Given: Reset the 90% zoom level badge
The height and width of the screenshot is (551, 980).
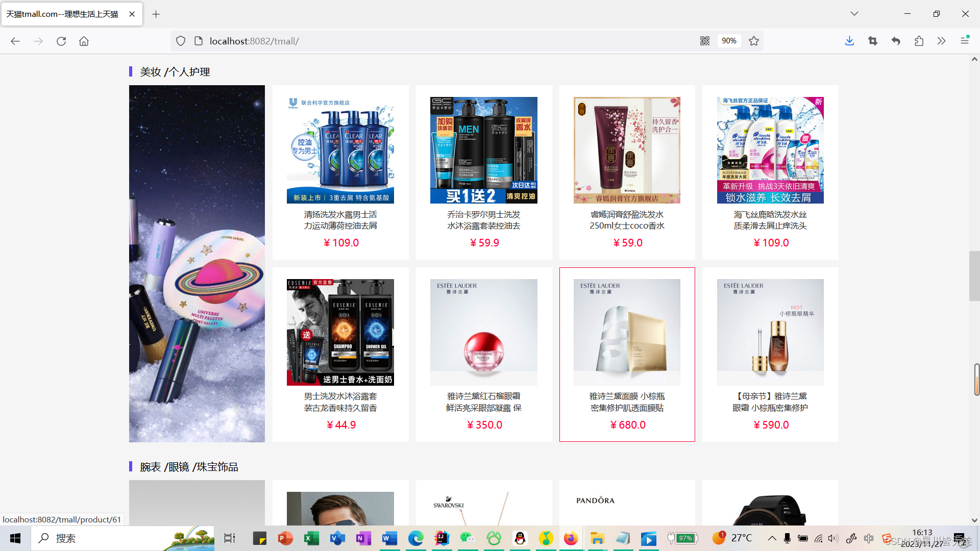Looking at the screenshot, I should 729,41.
